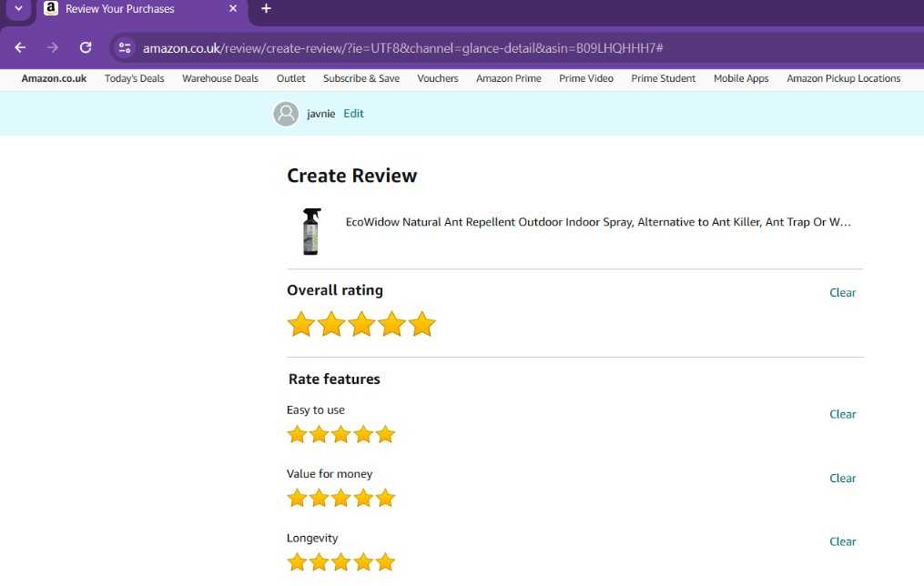Rate Value for money one star
Viewport: 924px width, 586px height.
coord(297,499)
